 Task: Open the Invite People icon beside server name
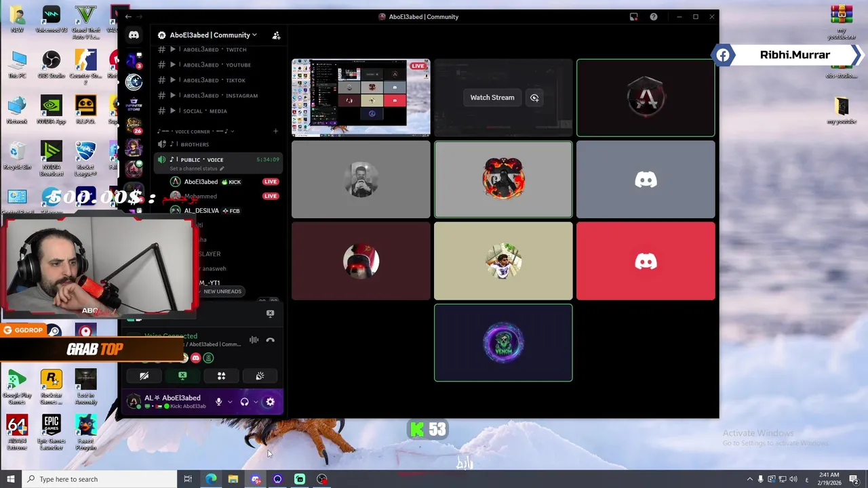pyautogui.click(x=276, y=35)
